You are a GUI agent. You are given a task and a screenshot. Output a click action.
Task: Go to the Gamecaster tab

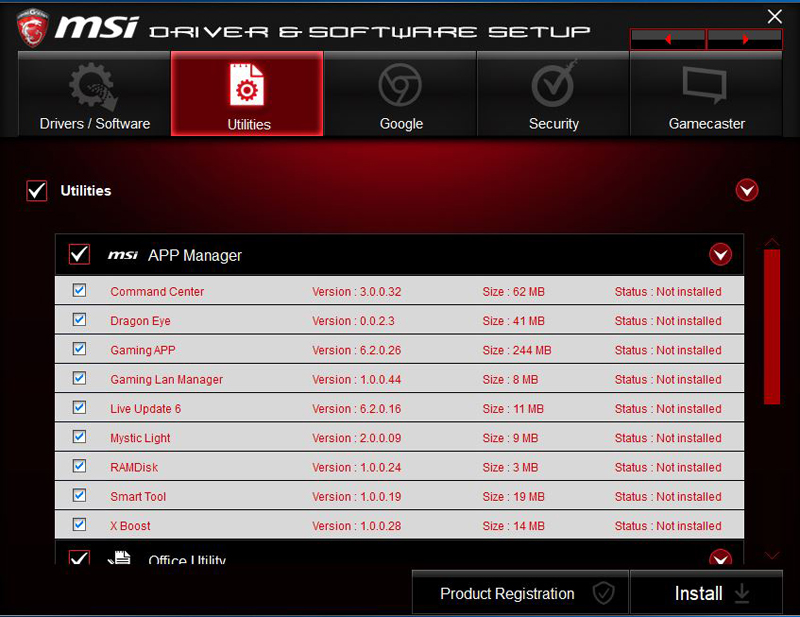(706, 94)
